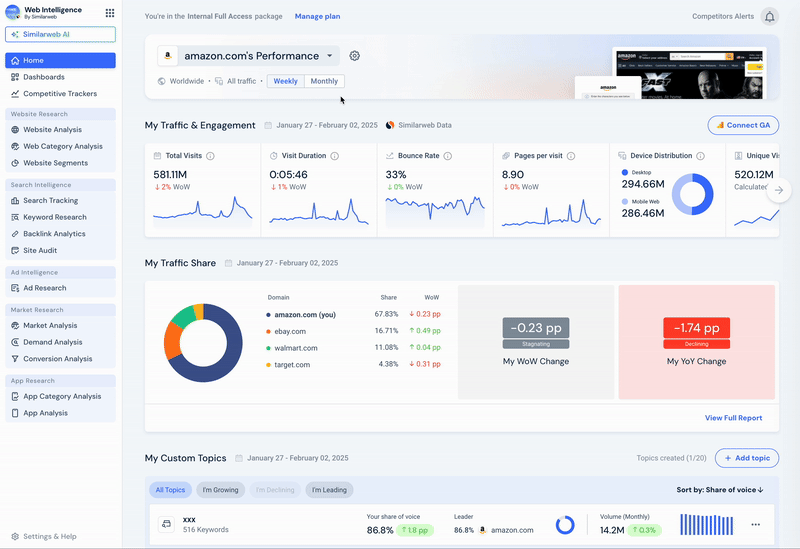Screen dimensions: 800x549
Task: Select the All Topics filter
Action: tap(170, 490)
